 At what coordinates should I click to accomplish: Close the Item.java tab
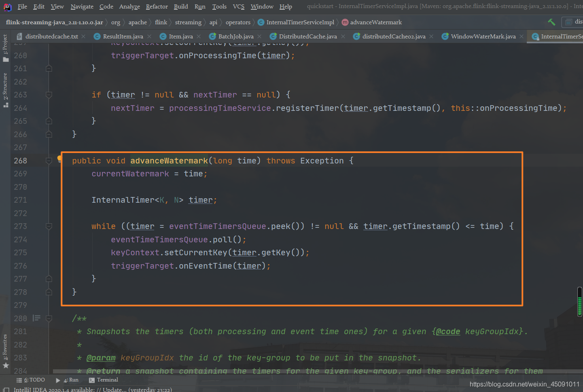click(199, 36)
